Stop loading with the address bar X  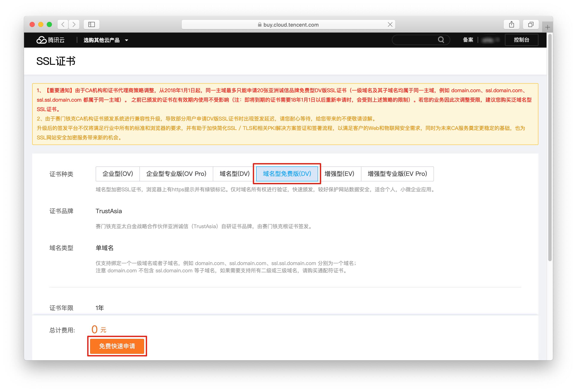pyautogui.click(x=390, y=24)
